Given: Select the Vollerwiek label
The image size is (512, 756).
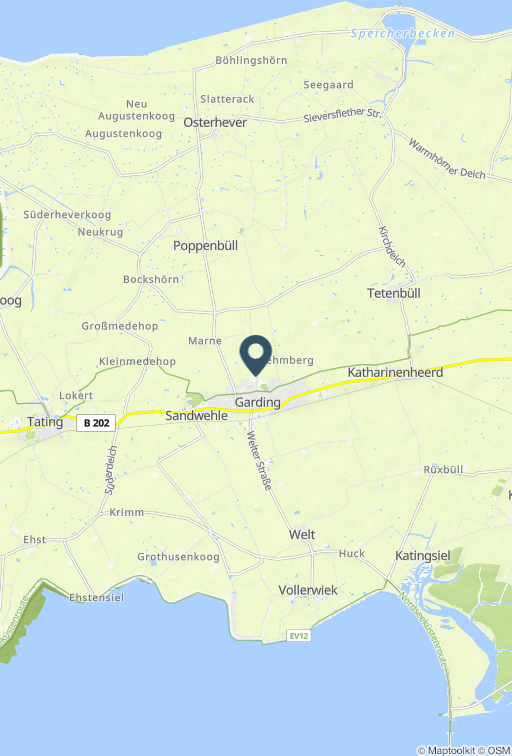Looking at the screenshot, I should (308, 590).
